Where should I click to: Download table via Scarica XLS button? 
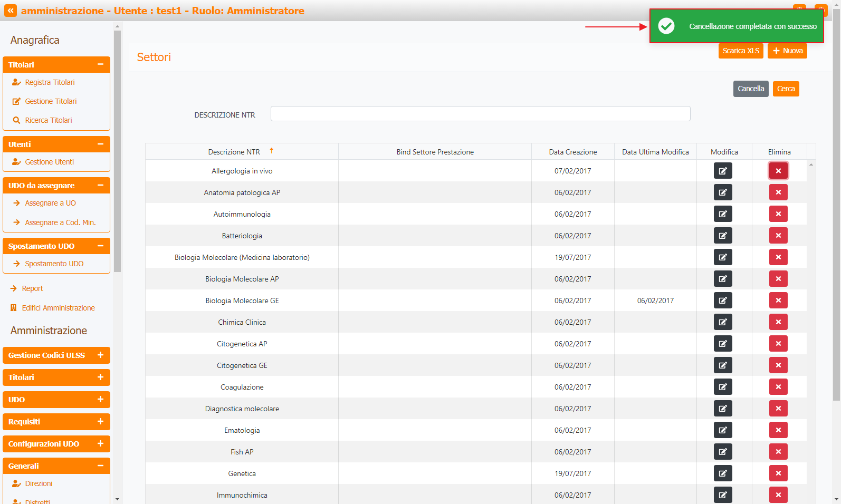(740, 51)
